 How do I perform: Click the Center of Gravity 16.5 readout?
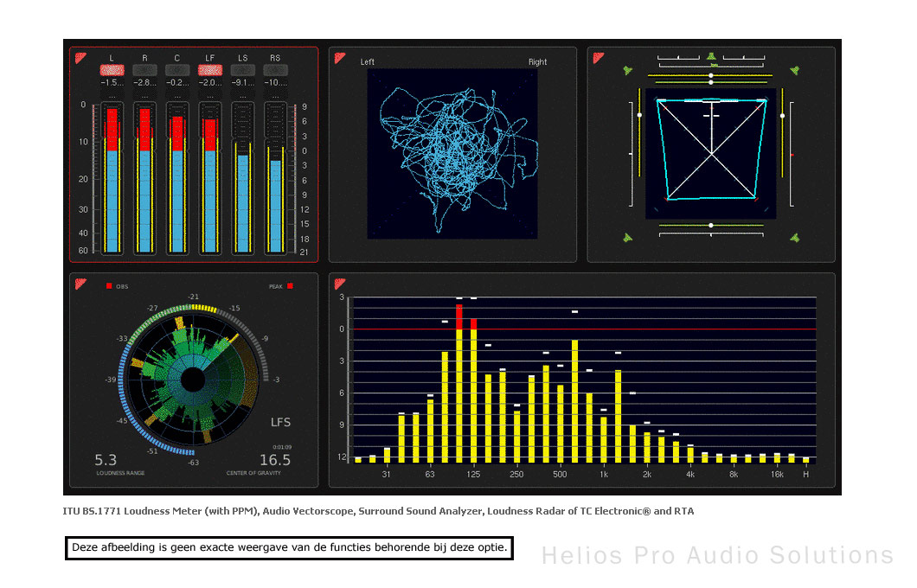pos(275,459)
